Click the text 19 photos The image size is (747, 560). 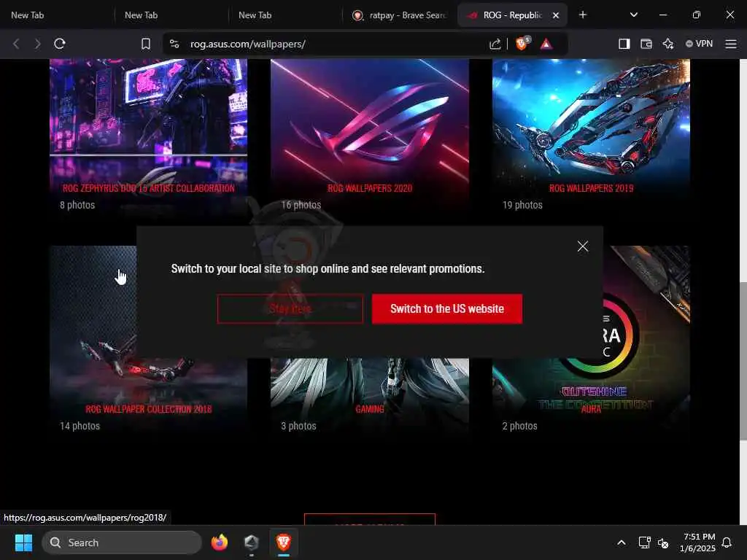click(x=522, y=205)
